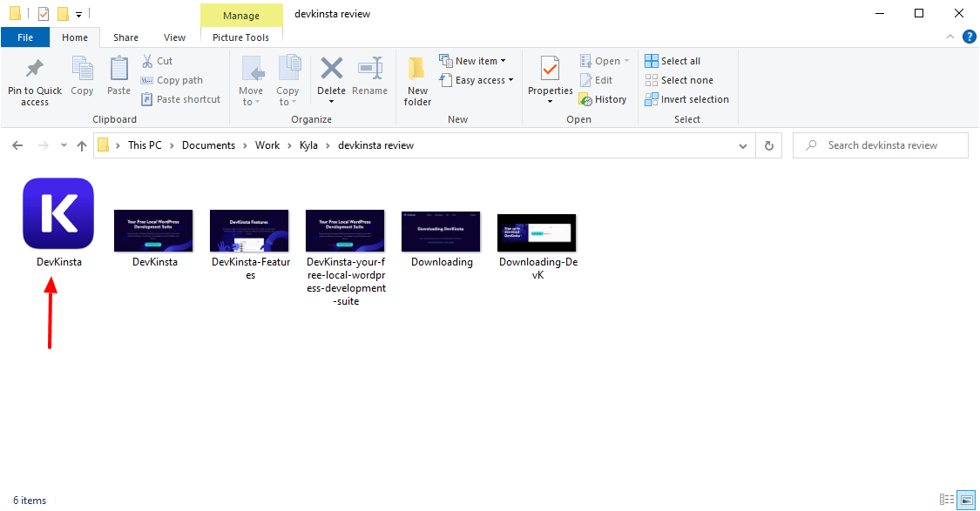The width and height of the screenshot is (980, 511).
Task: Click Select none
Action: pyautogui.click(x=679, y=80)
